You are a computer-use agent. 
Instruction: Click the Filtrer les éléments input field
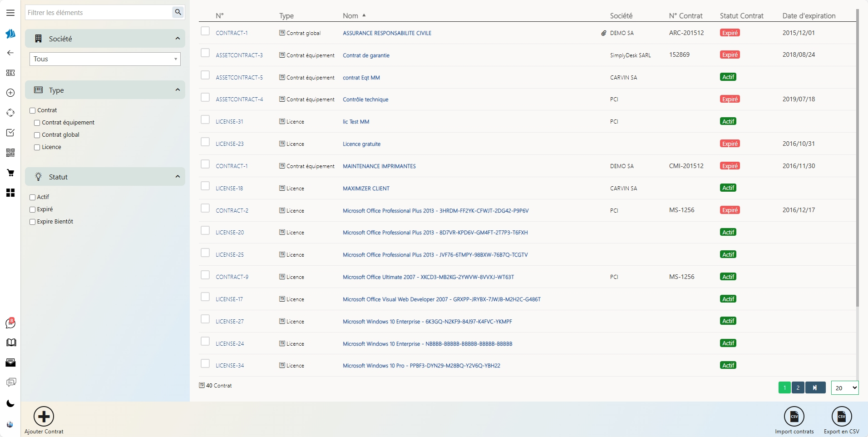click(x=99, y=13)
